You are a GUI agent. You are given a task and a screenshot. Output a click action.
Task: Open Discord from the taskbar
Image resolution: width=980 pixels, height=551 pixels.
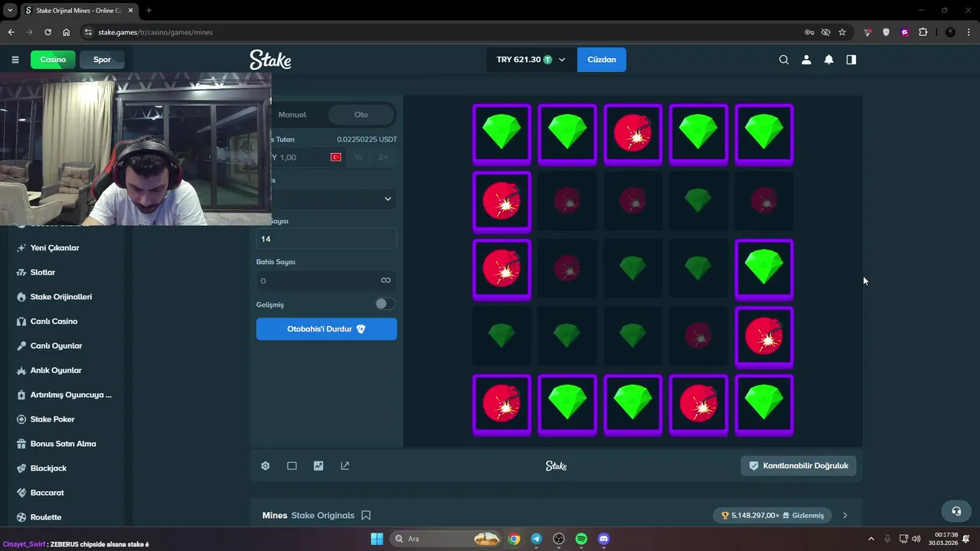(x=603, y=539)
